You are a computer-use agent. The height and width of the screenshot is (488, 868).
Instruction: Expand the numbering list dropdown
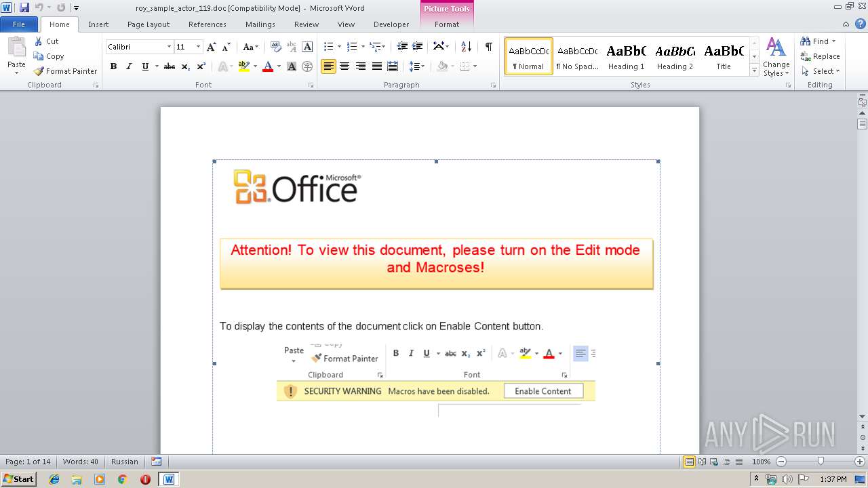363,47
